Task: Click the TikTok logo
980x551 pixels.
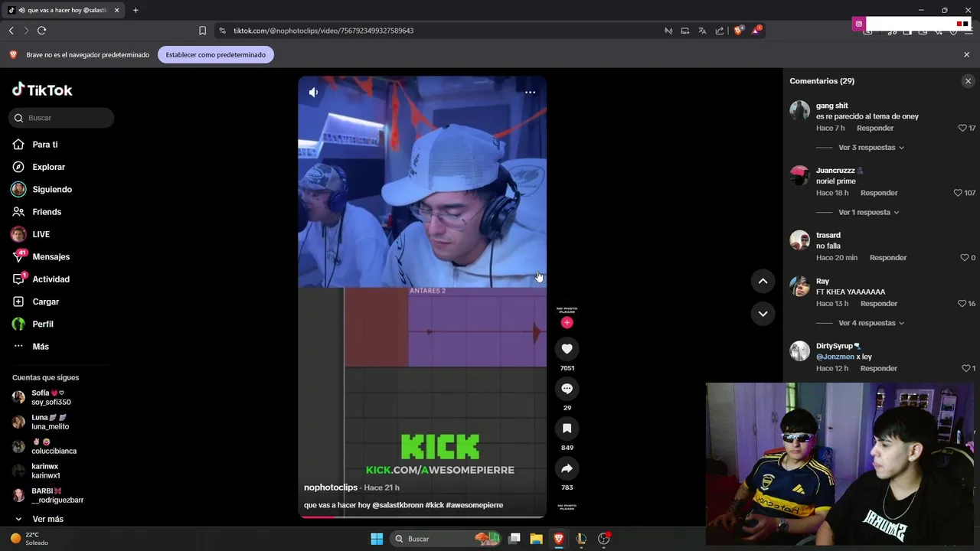Action: pos(42,90)
